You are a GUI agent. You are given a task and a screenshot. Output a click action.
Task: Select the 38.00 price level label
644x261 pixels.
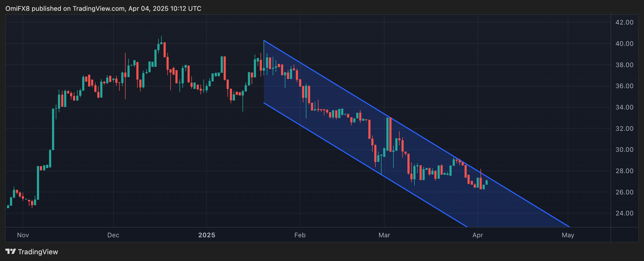pyautogui.click(x=624, y=65)
